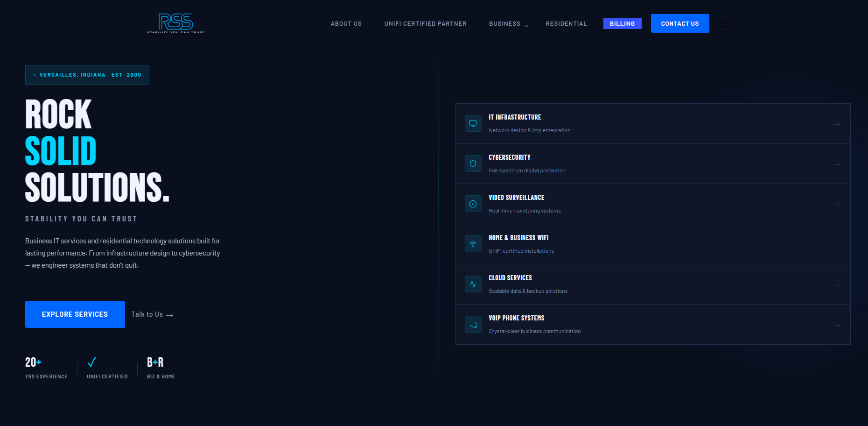Select the Residential navigation item

(x=566, y=23)
